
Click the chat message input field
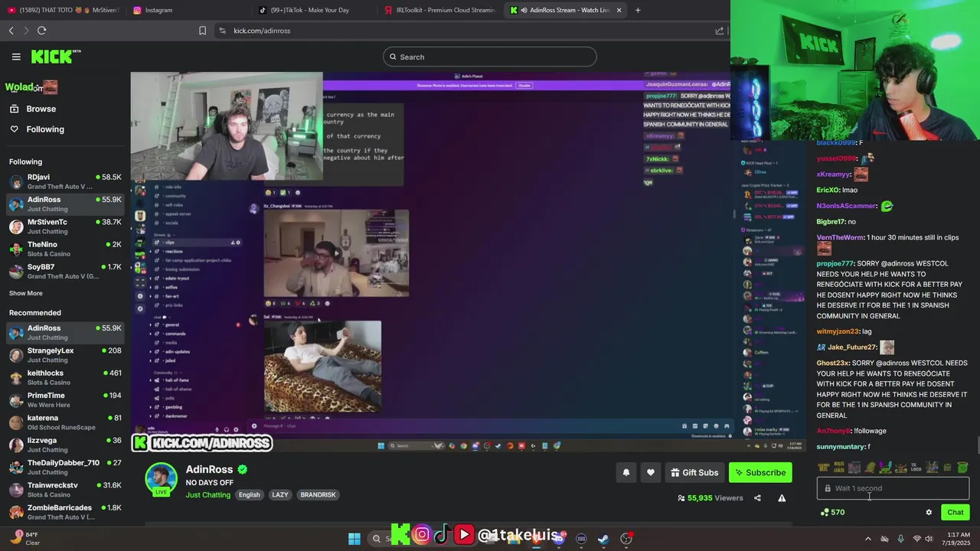coord(893,488)
